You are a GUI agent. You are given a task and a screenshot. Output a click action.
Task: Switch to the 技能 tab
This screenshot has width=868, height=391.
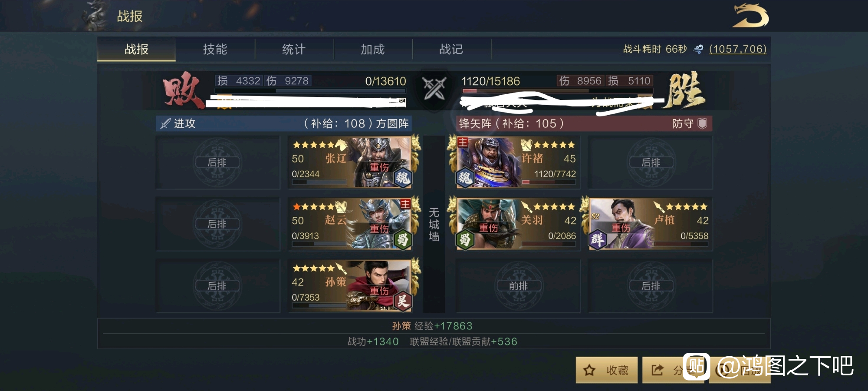(x=215, y=49)
